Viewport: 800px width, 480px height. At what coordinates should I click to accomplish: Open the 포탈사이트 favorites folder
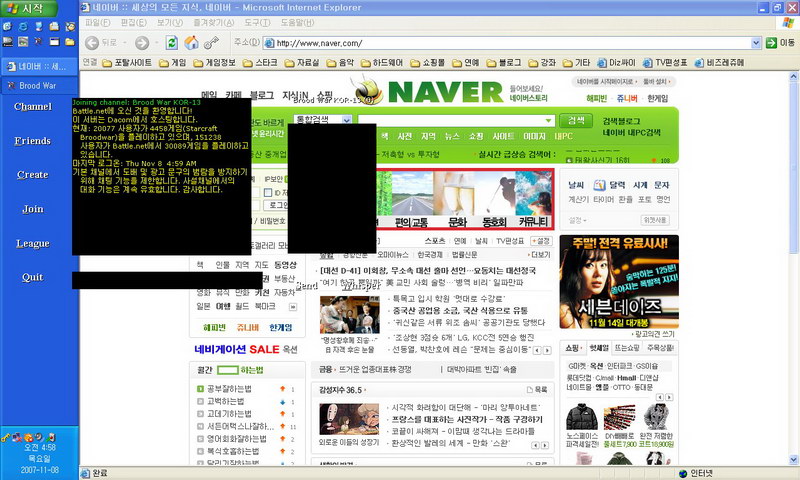127,63
